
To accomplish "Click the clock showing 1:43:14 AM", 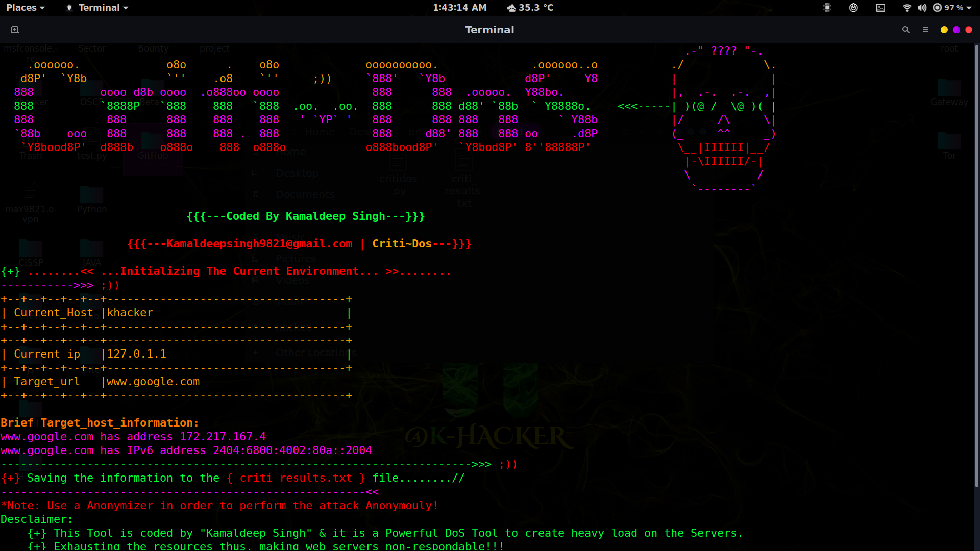I will click(x=459, y=8).
